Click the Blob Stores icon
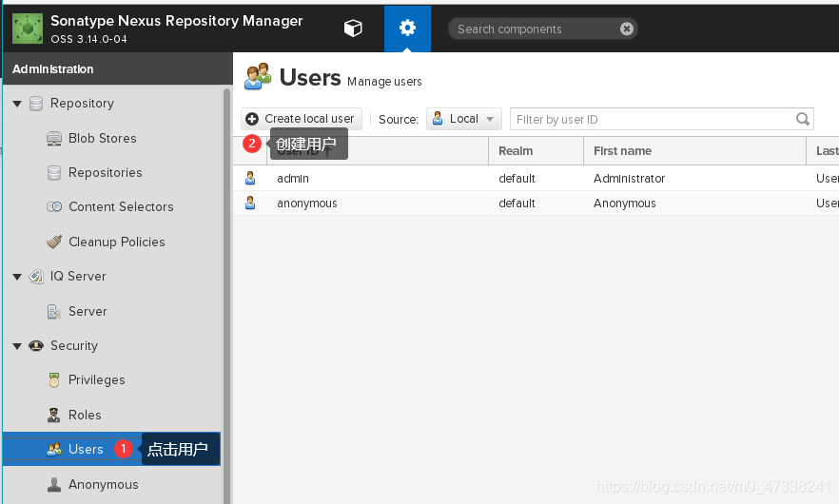The image size is (839, 504). point(54,139)
